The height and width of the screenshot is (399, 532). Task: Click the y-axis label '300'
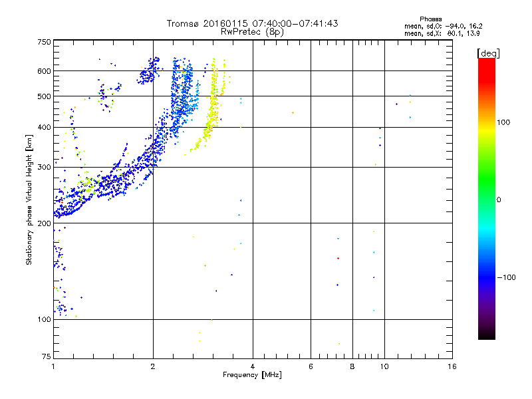click(x=44, y=167)
